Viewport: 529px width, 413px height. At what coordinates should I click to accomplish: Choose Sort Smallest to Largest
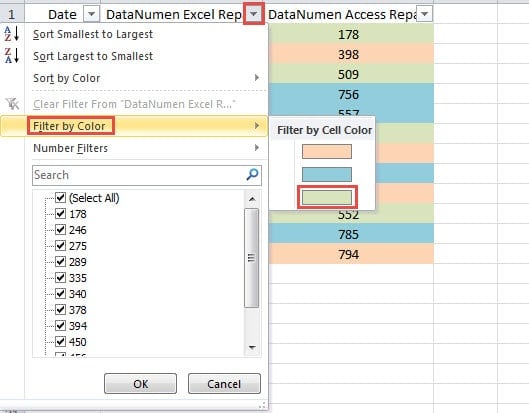pos(134,34)
